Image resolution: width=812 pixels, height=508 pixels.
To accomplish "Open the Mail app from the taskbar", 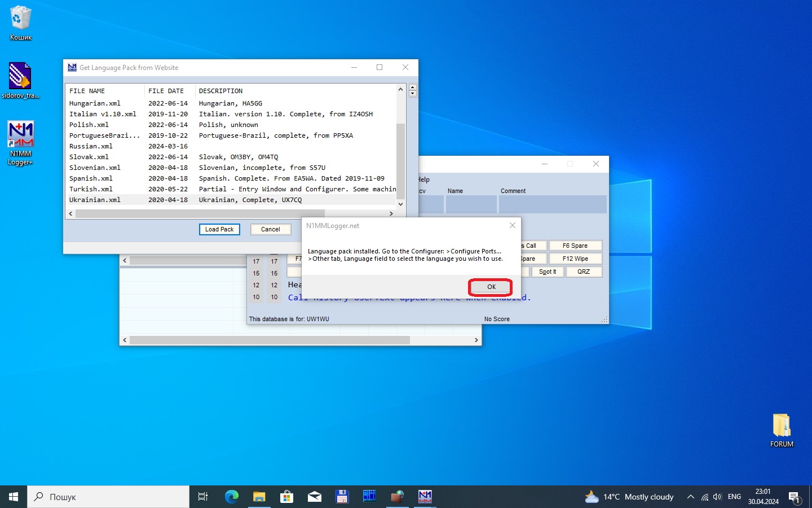I will tap(314, 497).
